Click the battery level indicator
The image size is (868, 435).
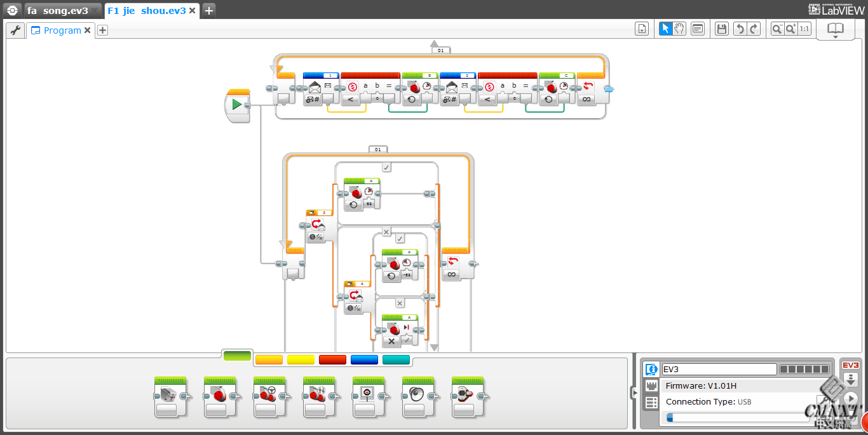pyautogui.click(x=804, y=370)
